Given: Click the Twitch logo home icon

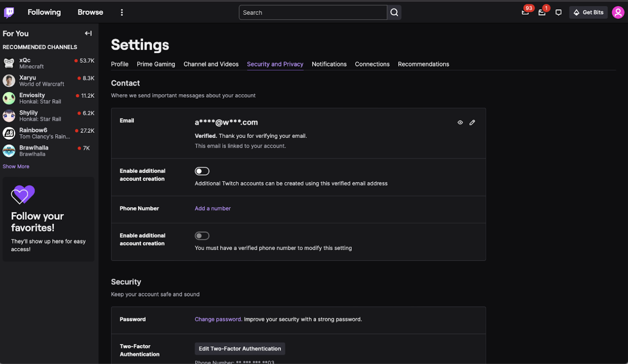Looking at the screenshot, I should [9, 12].
